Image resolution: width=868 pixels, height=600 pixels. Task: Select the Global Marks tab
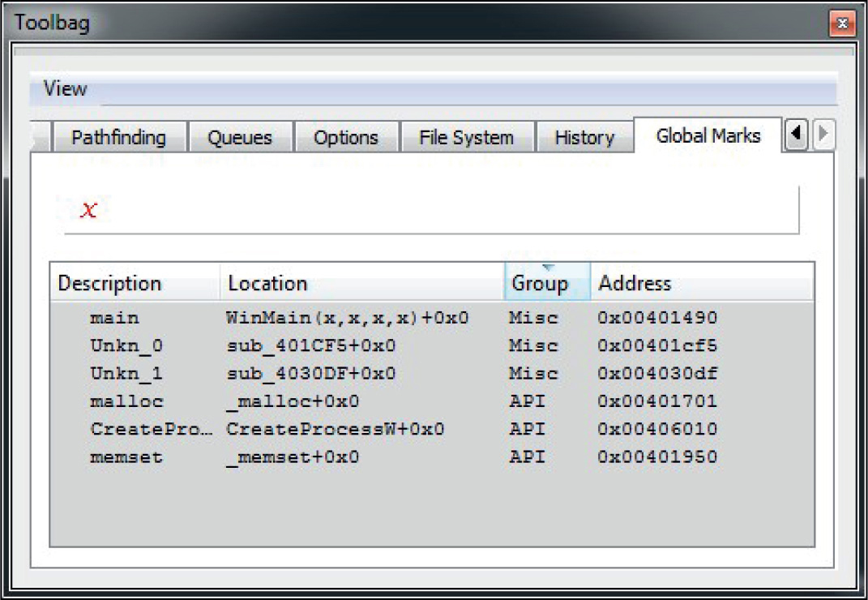[x=708, y=136]
